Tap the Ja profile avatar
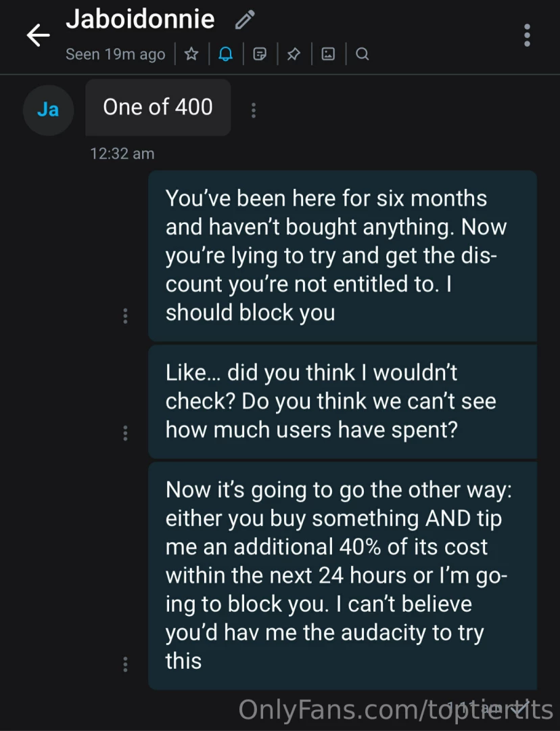This screenshot has width=560, height=731. pyautogui.click(x=47, y=110)
